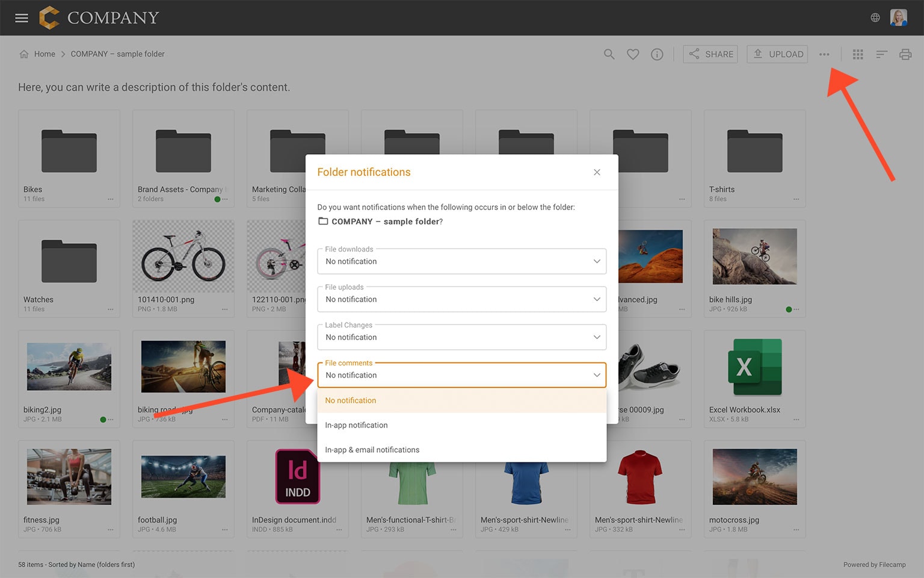Open the hamburger main menu
Viewport: 924px width, 578px height.
[22, 18]
